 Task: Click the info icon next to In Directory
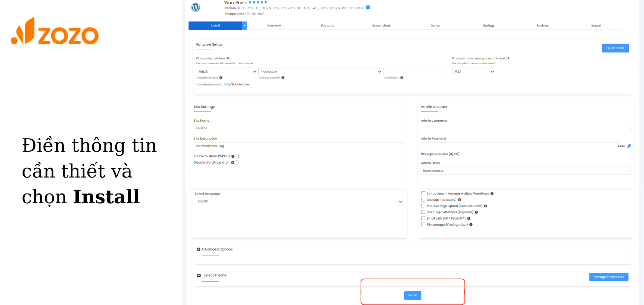pyautogui.click(x=402, y=78)
